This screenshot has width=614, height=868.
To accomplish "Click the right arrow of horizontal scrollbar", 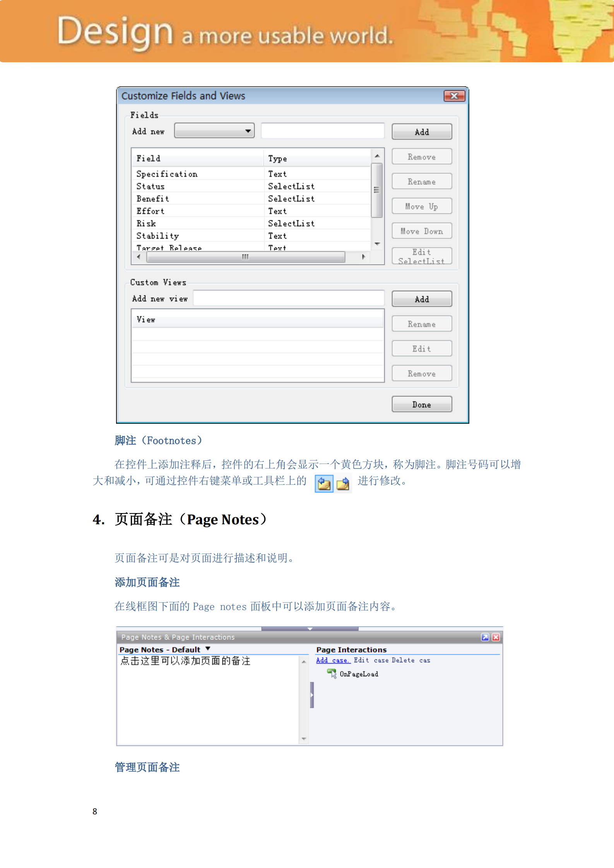I will click(x=363, y=257).
